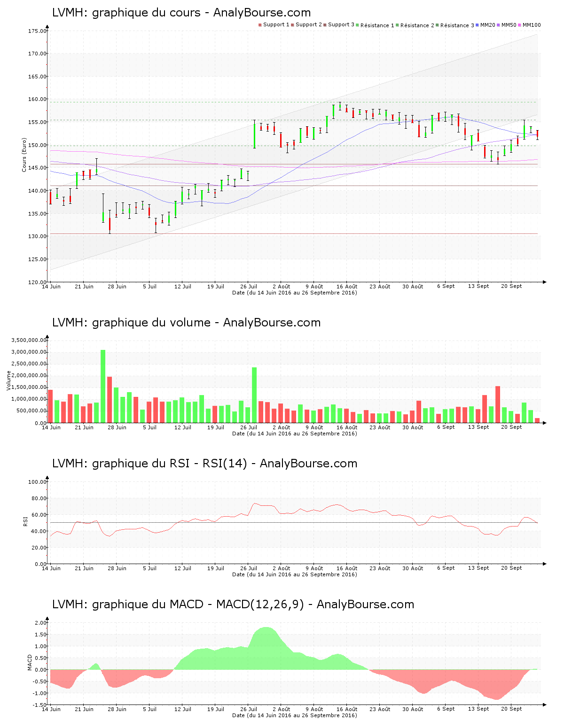Click the 'MACD' vertical axis title
This screenshot has width=564, height=728.
[x=30, y=662]
